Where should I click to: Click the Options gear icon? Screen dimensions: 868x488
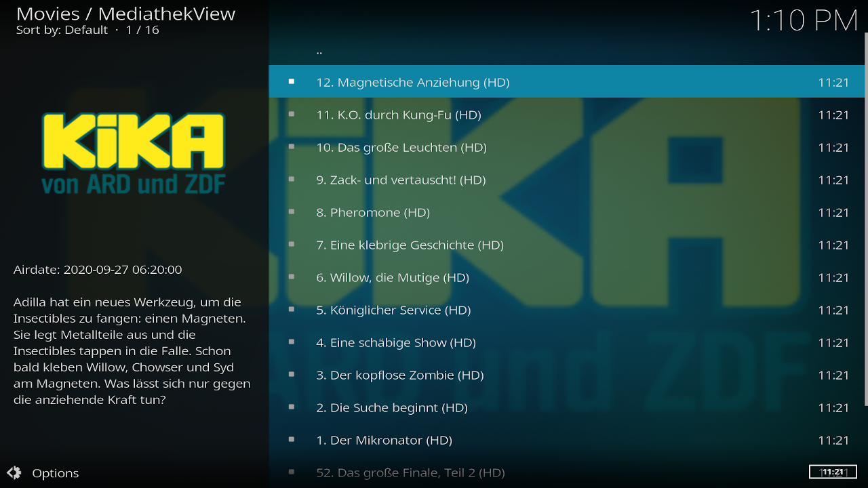point(14,473)
